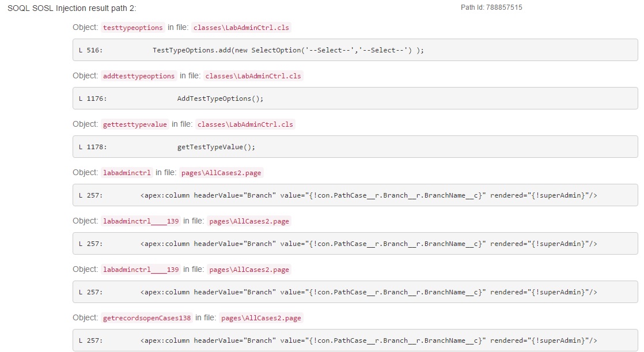Select the addtesttypeoptions object tag

pyautogui.click(x=139, y=76)
